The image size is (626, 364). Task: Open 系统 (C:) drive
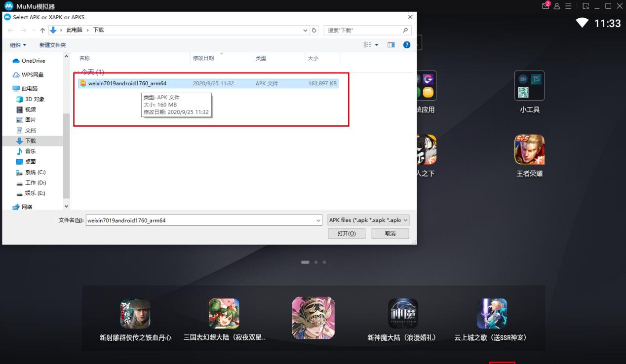(31, 172)
